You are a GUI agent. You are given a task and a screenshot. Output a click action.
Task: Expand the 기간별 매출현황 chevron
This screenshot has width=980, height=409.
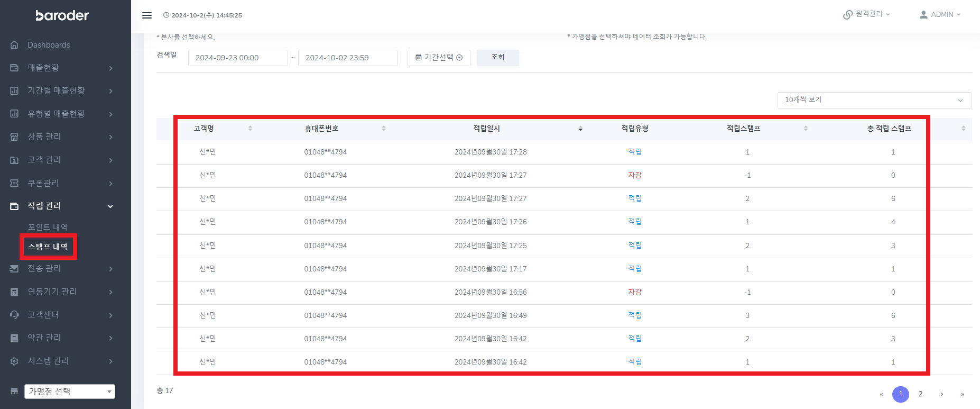tap(110, 91)
